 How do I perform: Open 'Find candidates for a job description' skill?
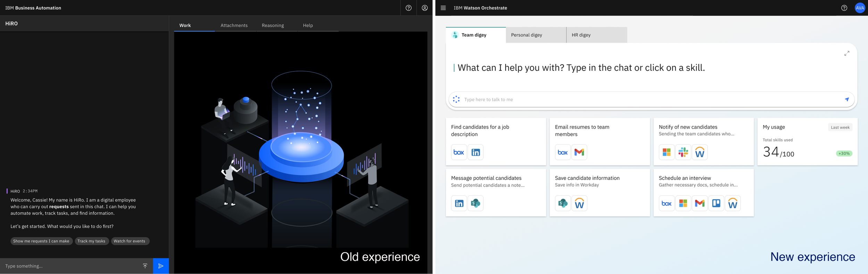(496, 142)
